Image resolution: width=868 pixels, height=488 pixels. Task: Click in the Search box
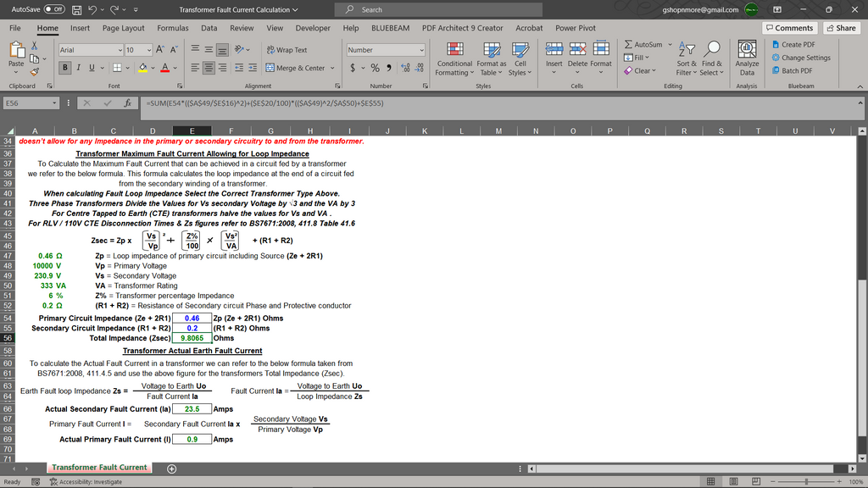[x=438, y=10]
